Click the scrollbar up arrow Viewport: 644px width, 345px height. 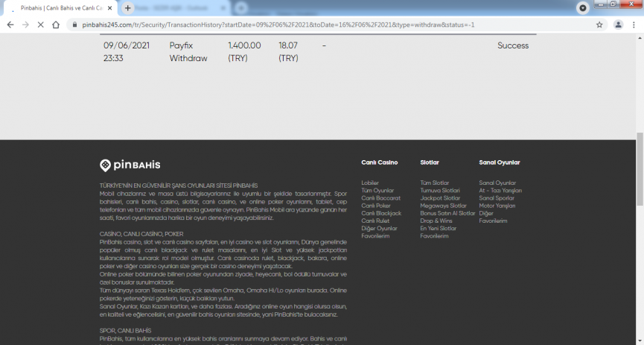[x=640, y=38]
